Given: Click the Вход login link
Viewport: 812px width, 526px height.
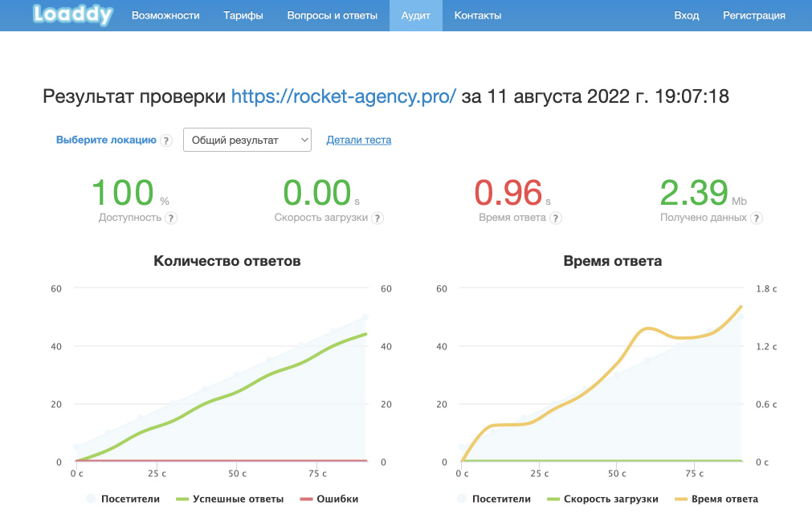Looking at the screenshot, I should pyautogui.click(x=686, y=15).
